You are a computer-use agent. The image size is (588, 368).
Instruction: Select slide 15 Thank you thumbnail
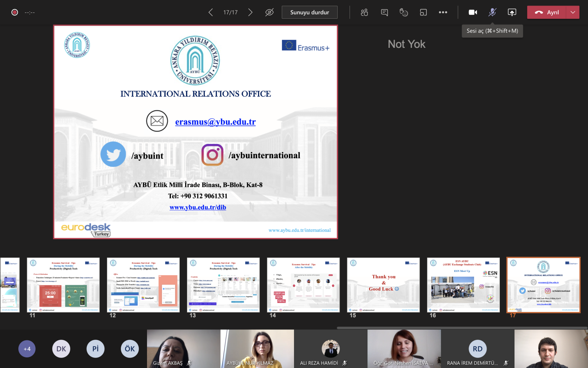click(x=383, y=285)
